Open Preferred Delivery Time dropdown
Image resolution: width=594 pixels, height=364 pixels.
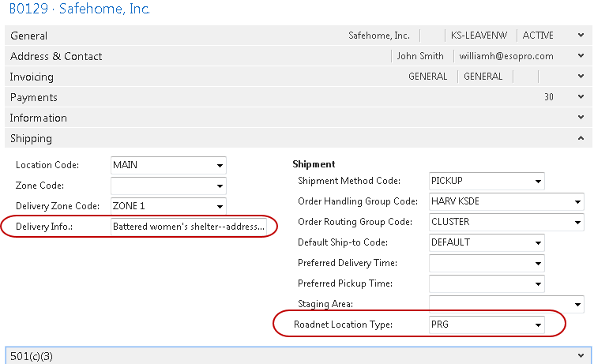pyautogui.click(x=537, y=264)
